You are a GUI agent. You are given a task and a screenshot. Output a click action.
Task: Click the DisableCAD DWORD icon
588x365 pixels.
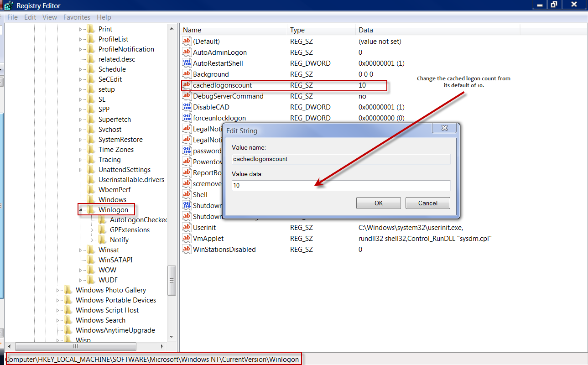click(x=187, y=107)
